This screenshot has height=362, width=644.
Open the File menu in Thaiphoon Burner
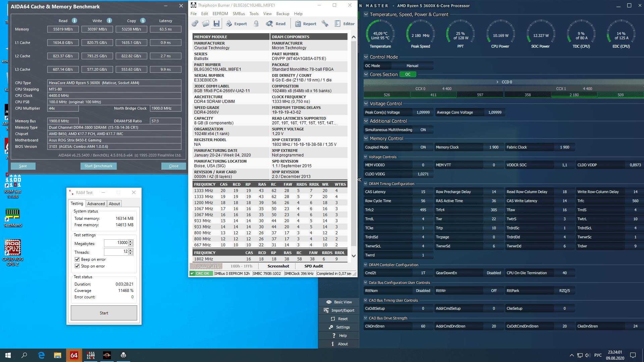tap(194, 14)
